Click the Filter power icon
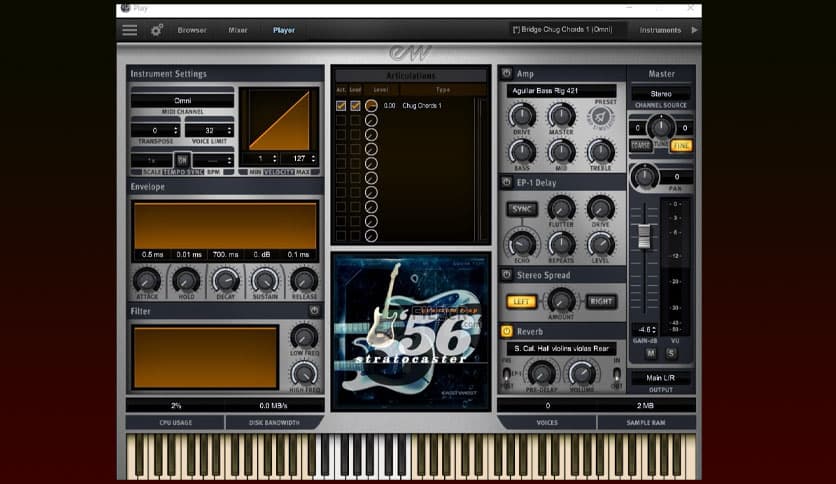Screen dimensions: 836x484 tap(314, 311)
